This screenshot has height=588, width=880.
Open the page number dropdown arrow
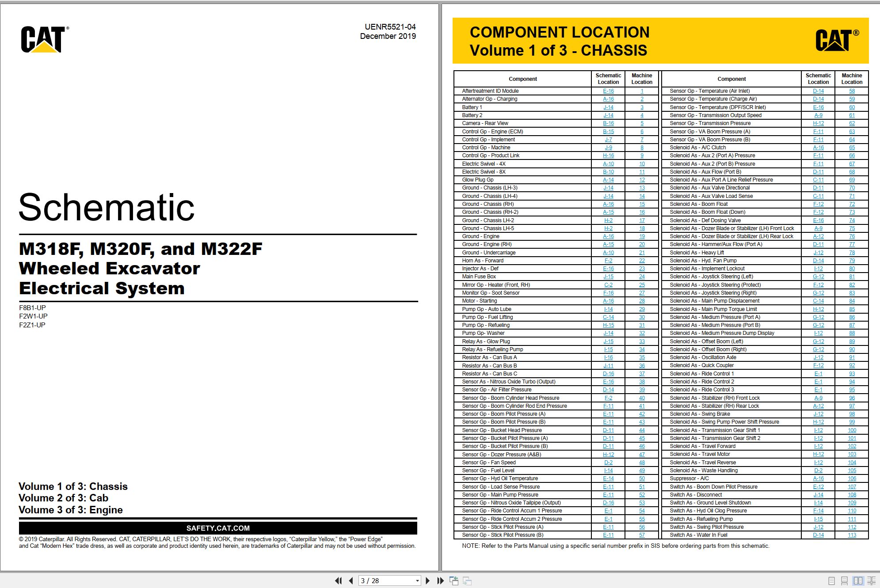(417, 581)
